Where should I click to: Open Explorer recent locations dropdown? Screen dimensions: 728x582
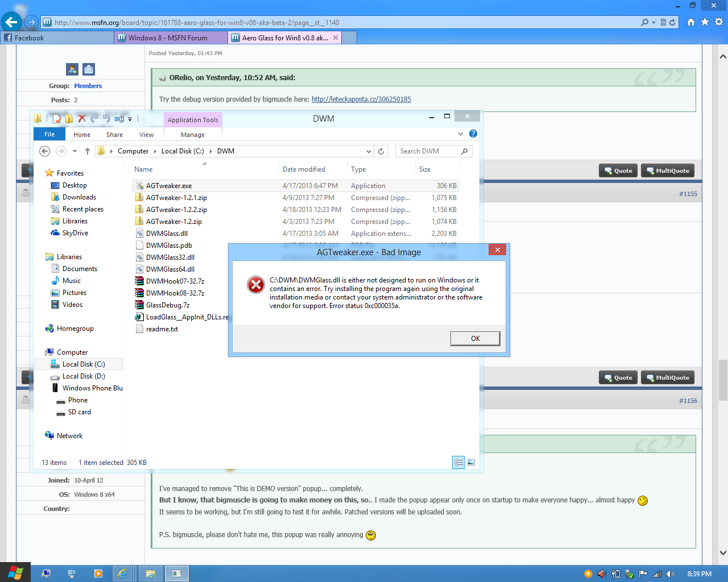(x=75, y=151)
